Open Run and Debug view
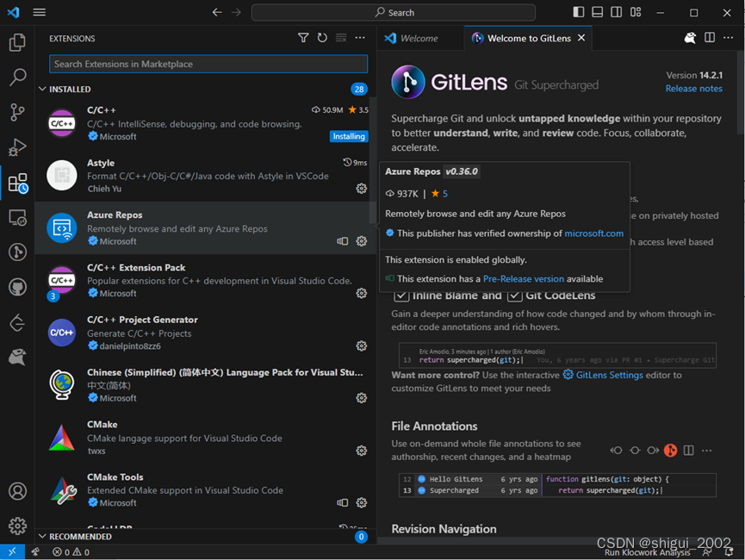This screenshot has height=560, width=745. tap(17, 147)
